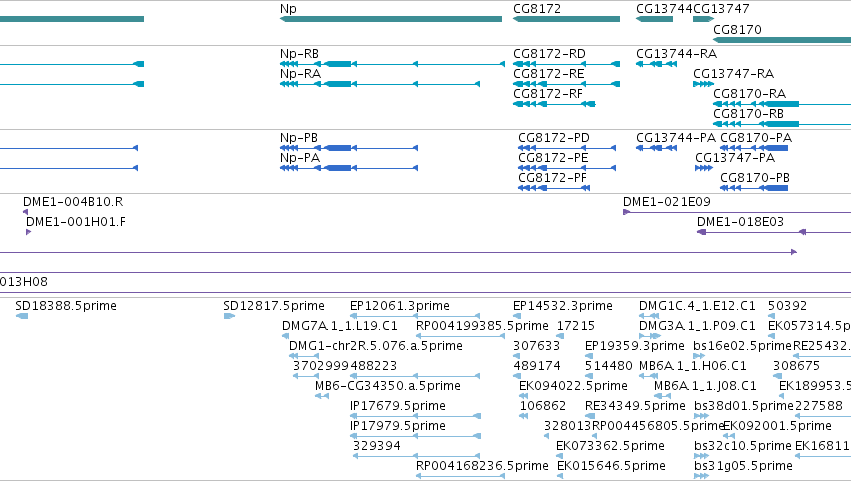Click the DME1-004B10.R clone label

73,202
